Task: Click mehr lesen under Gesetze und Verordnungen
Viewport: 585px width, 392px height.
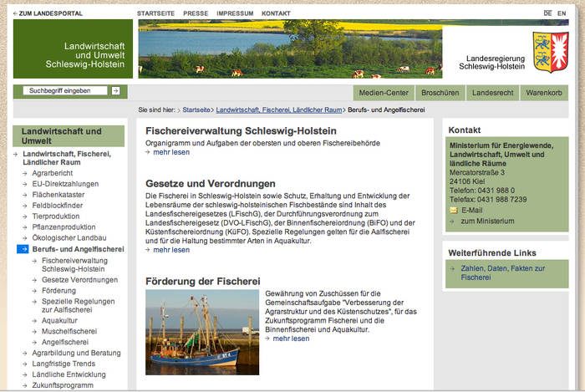Action: click(x=171, y=249)
